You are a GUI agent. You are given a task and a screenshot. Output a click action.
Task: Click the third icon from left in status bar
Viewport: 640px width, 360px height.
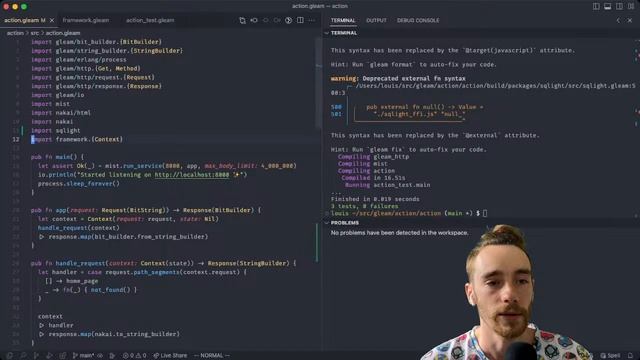coord(36,356)
